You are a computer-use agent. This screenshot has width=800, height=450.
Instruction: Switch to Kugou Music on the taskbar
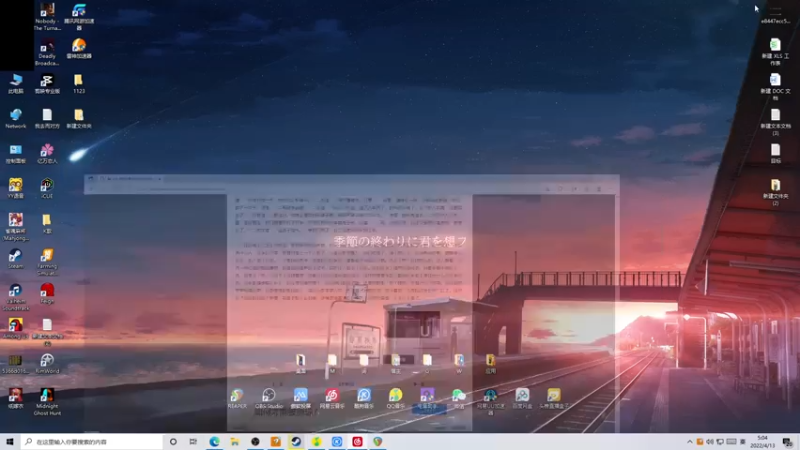[x=337, y=441]
